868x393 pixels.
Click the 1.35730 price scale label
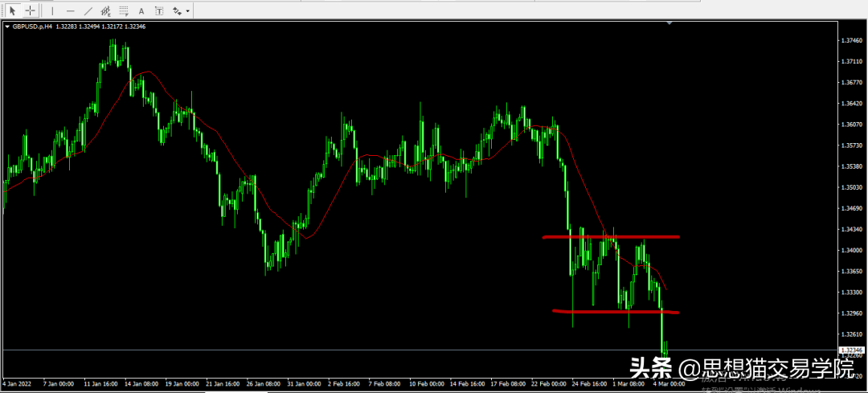[851, 145]
